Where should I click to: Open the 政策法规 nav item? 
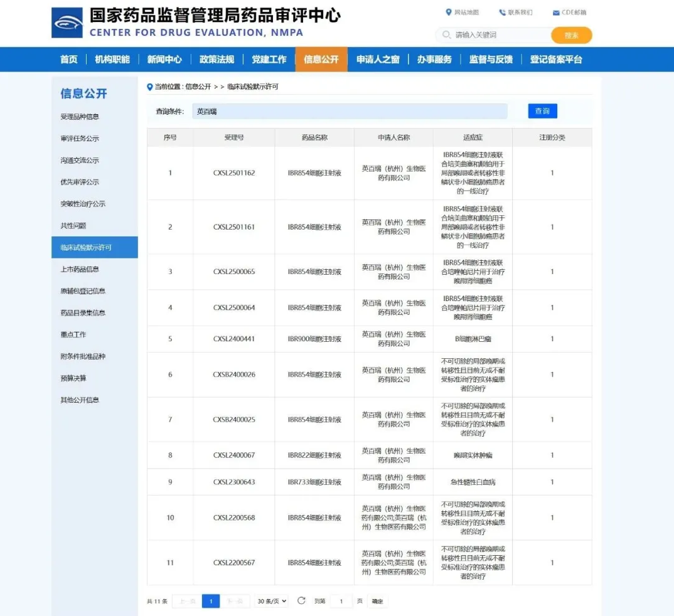(x=217, y=60)
